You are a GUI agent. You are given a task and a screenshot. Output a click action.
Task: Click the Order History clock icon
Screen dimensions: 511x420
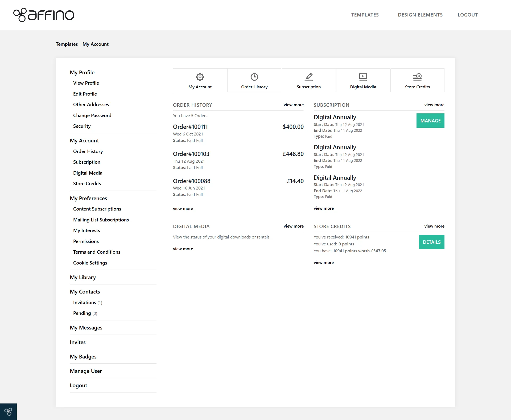(x=254, y=77)
